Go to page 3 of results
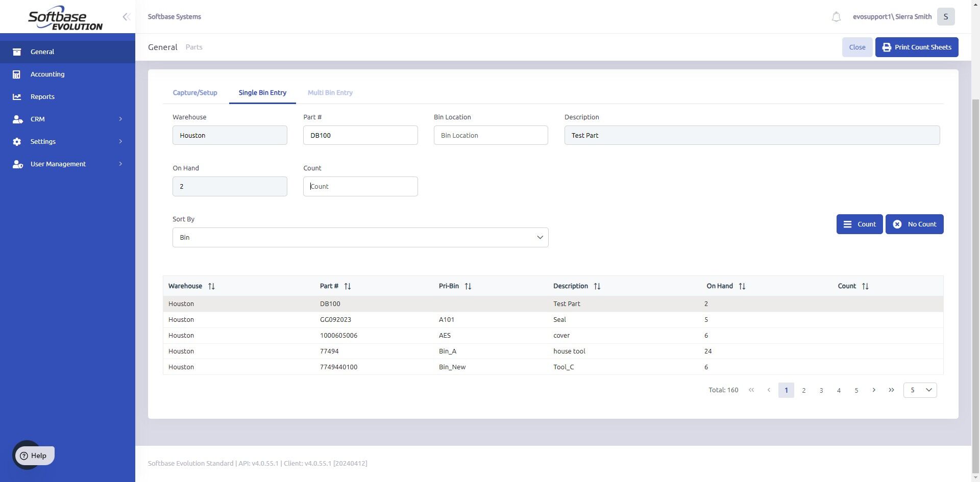 pos(821,390)
